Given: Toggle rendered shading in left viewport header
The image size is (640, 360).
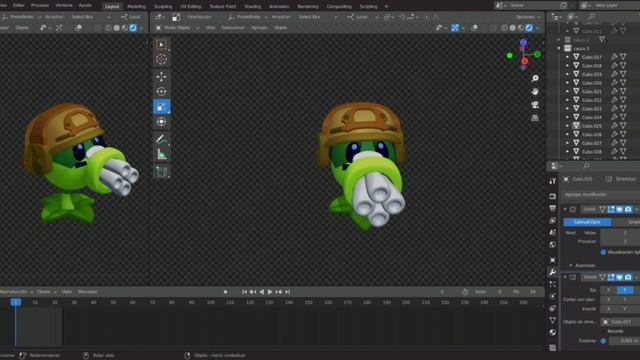Looking at the screenshot, I should pyautogui.click(x=133, y=28).
